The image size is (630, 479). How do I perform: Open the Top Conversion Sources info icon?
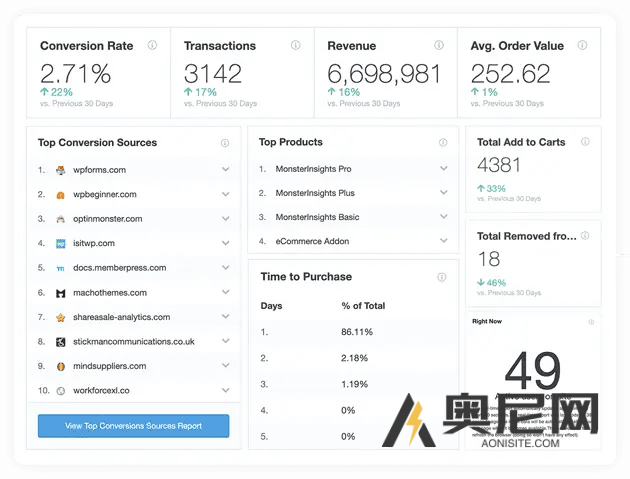pyautogui.click(x=225, y=143)
